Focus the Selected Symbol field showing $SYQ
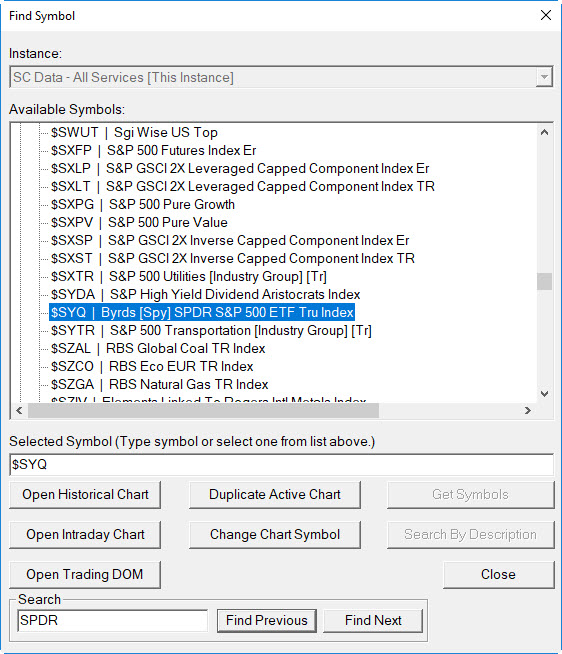The image size is (562, 654). (x=281, y=465)
